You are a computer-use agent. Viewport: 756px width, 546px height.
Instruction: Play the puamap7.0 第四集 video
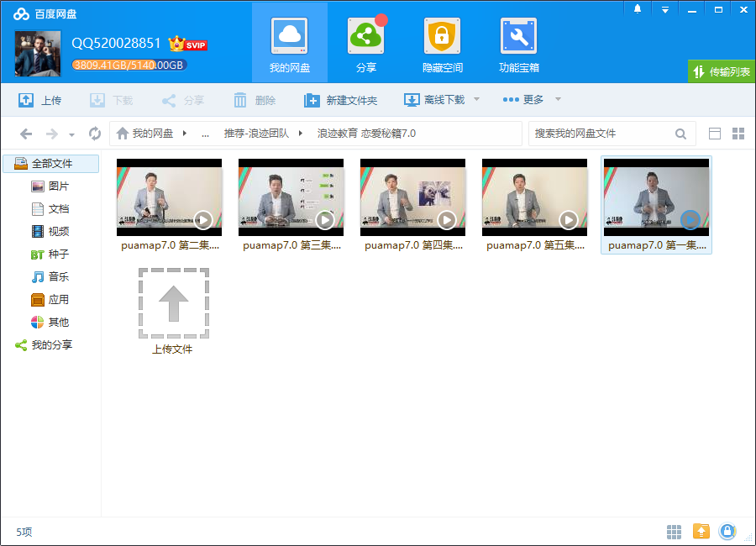(447, 220)
